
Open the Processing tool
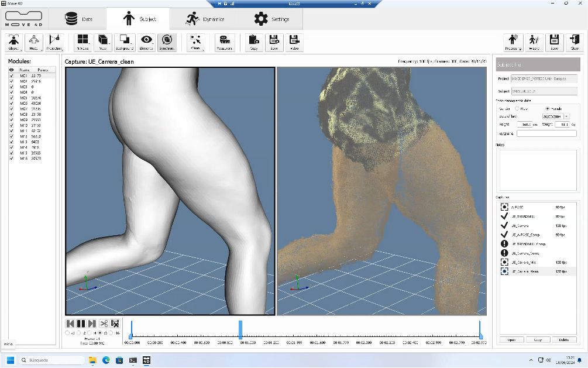click(x=513, y=42)
